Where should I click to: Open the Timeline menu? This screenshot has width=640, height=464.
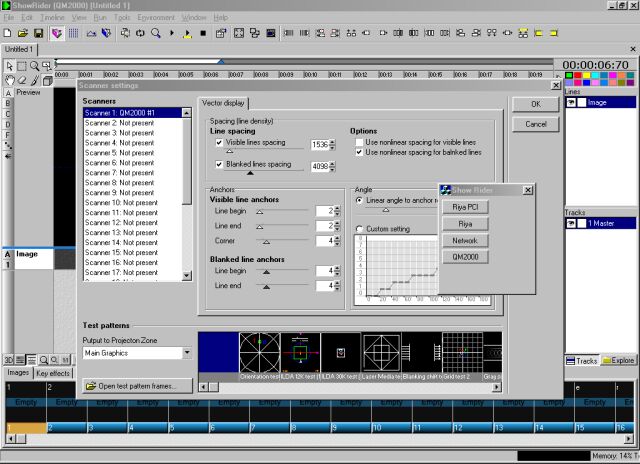tap(51, 18)
